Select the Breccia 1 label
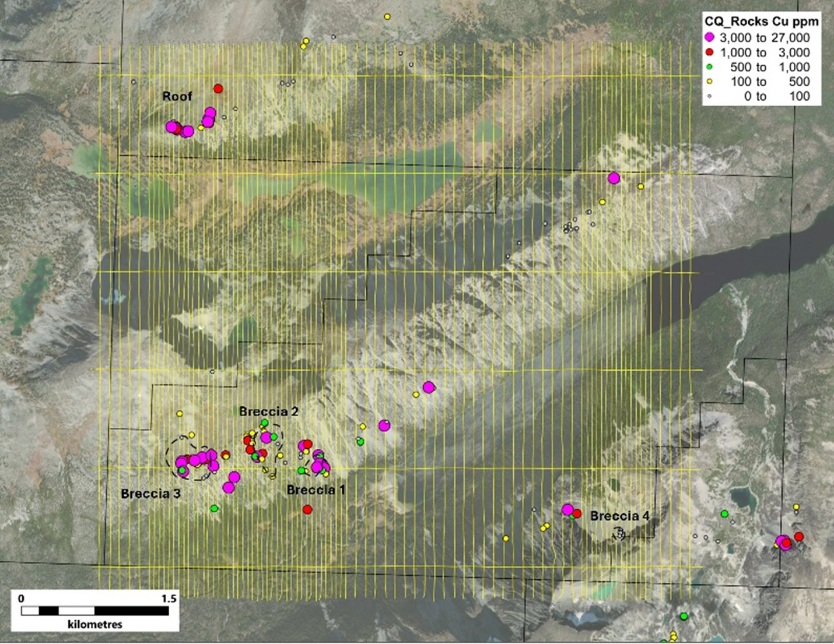The width and height of the screenshot is (834, 644). [316, 490]
